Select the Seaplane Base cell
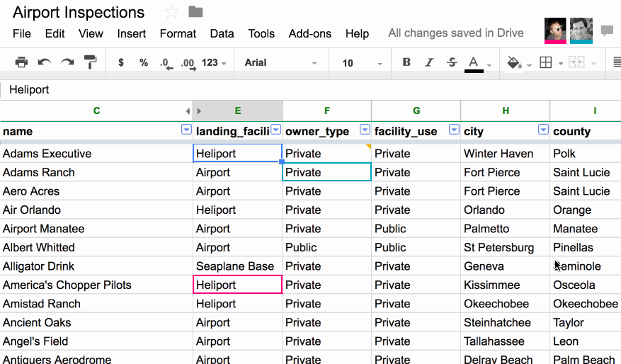Viewport: 621px width, 364px height. [238, 266]
